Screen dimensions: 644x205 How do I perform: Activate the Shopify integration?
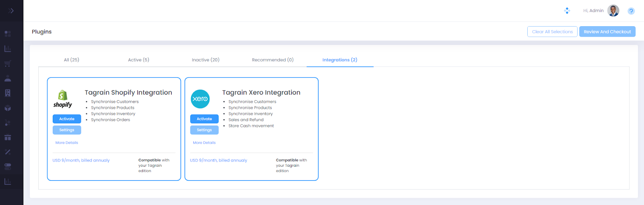click(x=67, y=119)
